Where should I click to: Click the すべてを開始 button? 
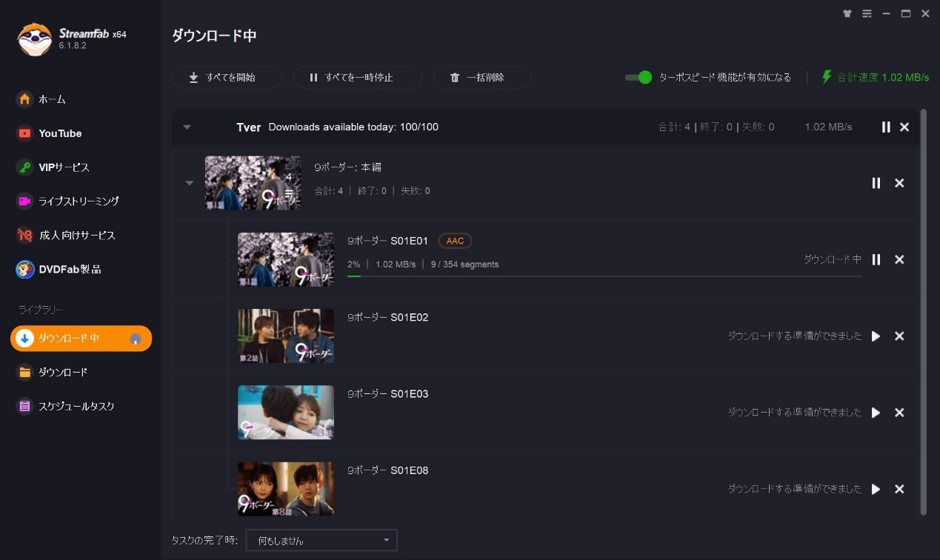227,77
